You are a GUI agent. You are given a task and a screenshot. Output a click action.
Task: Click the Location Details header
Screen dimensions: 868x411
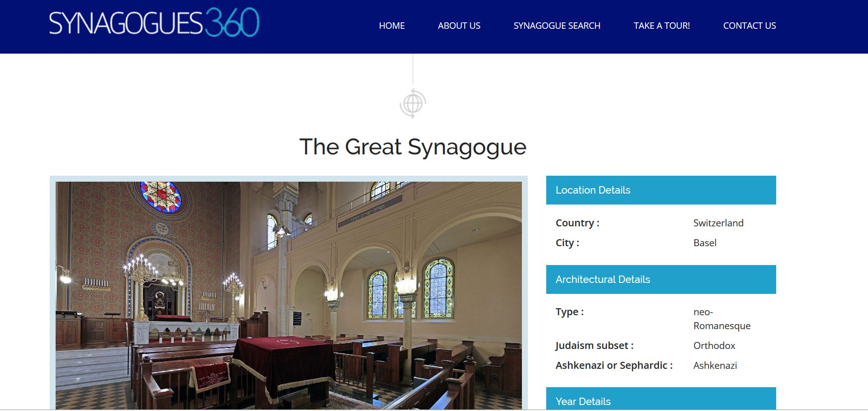coord(661,190)
